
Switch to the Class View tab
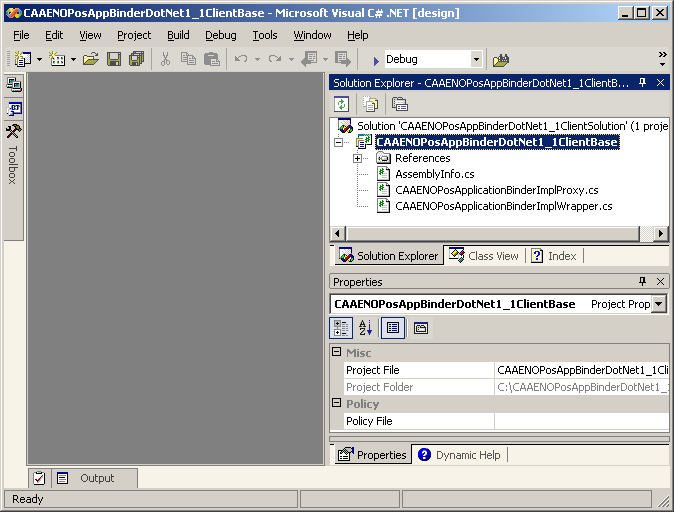484,256
